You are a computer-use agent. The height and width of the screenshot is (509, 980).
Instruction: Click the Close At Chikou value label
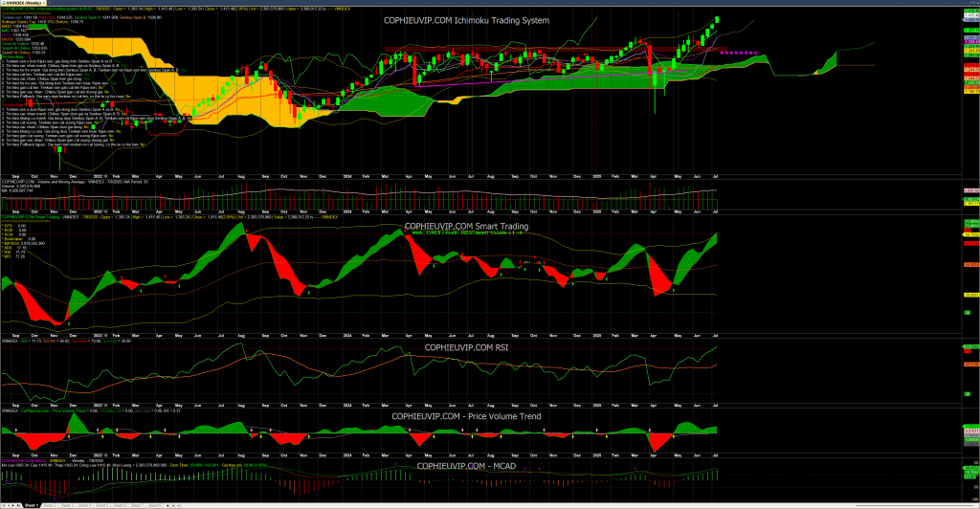click(23, 44)
